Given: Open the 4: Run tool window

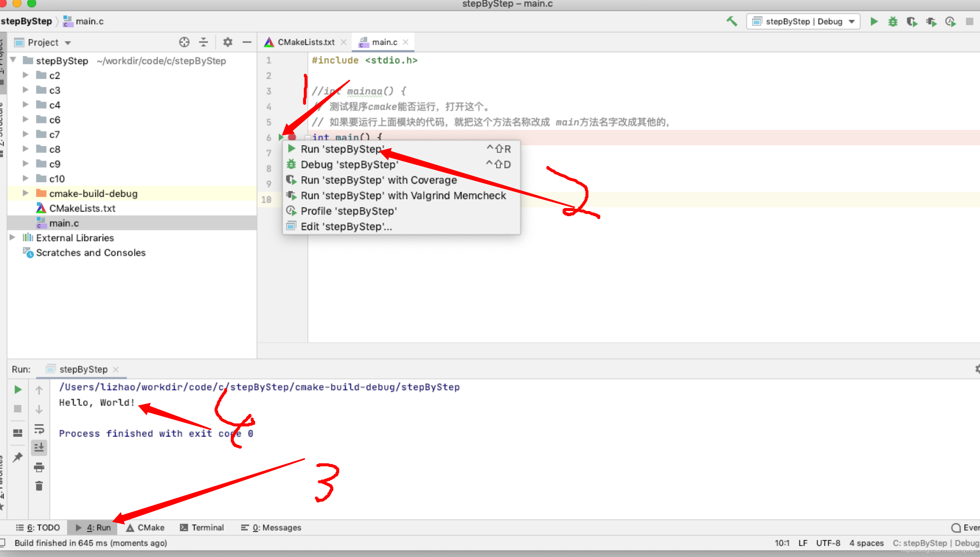Looking at the screenshot, I should tap(93, 527).
